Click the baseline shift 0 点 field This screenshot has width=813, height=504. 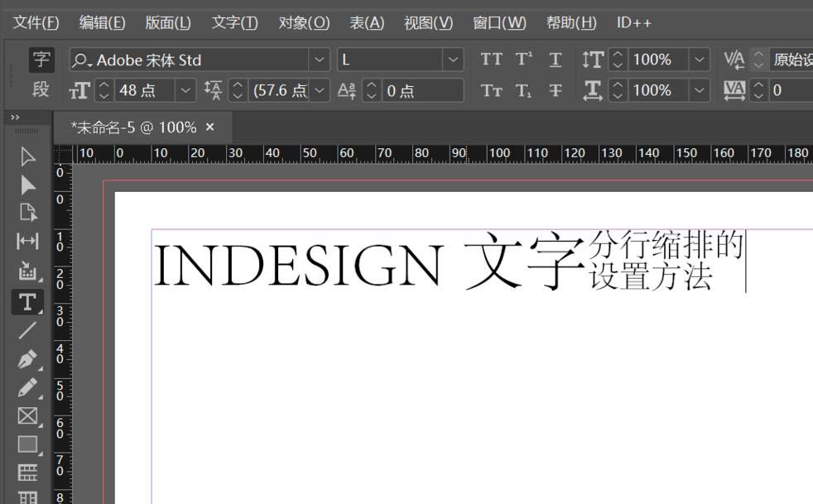421,90
